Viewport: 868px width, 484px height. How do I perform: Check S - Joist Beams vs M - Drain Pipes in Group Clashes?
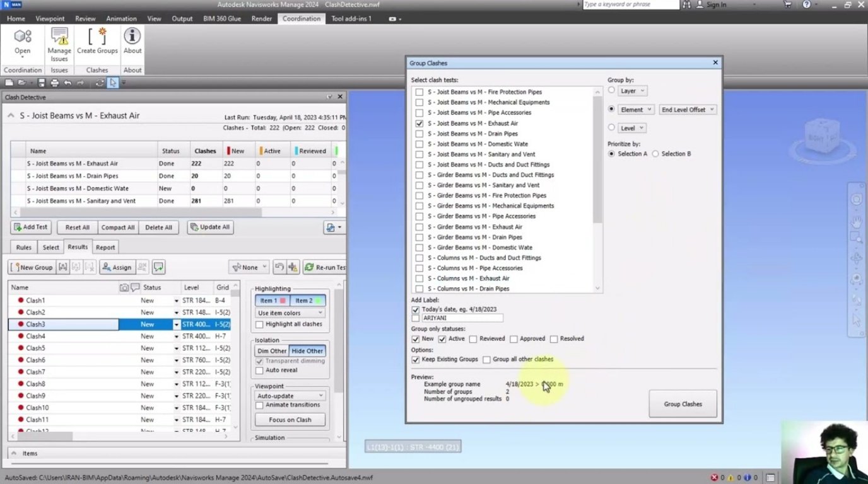[x=419, y=134]
